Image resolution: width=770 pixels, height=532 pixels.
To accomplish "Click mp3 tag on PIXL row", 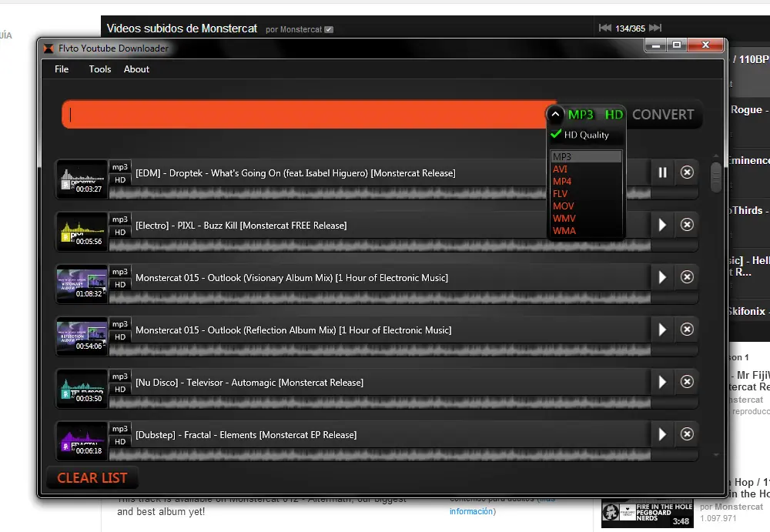I will click(x=120, y=219).
